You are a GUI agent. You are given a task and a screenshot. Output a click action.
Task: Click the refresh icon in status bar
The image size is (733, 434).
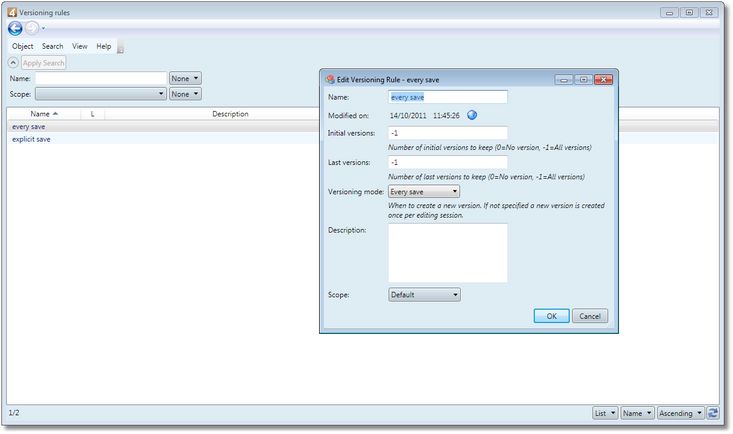tap(714, 412)
